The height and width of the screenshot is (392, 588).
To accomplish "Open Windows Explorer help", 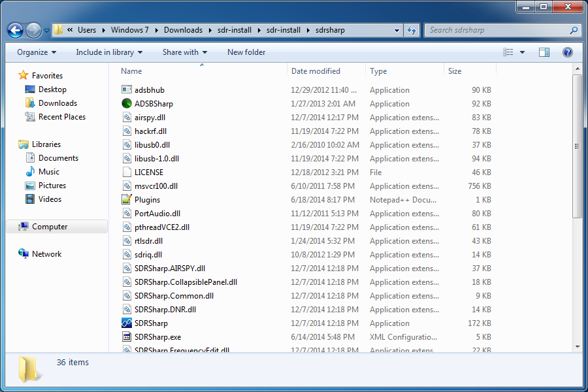I will (568, 52).
